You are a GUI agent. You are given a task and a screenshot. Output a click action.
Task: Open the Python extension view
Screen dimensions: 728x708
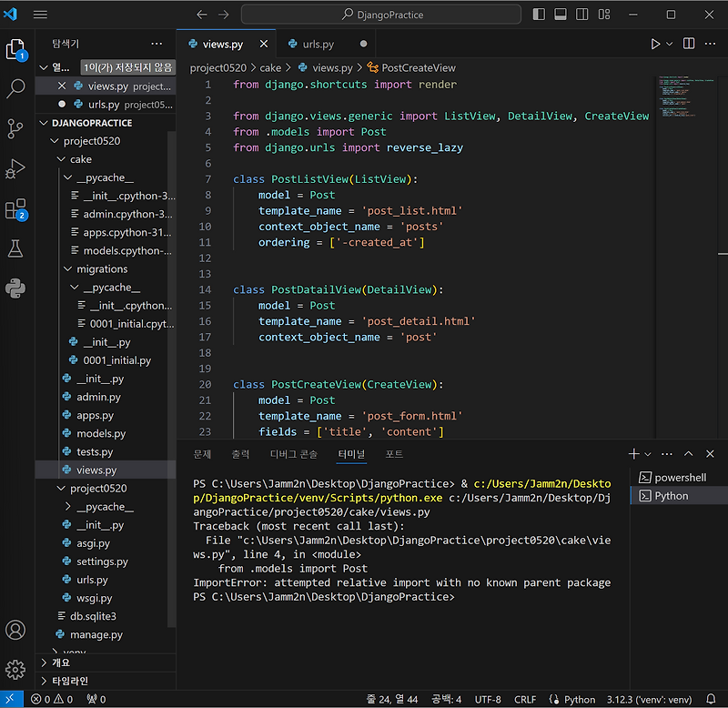pos(15,288)
